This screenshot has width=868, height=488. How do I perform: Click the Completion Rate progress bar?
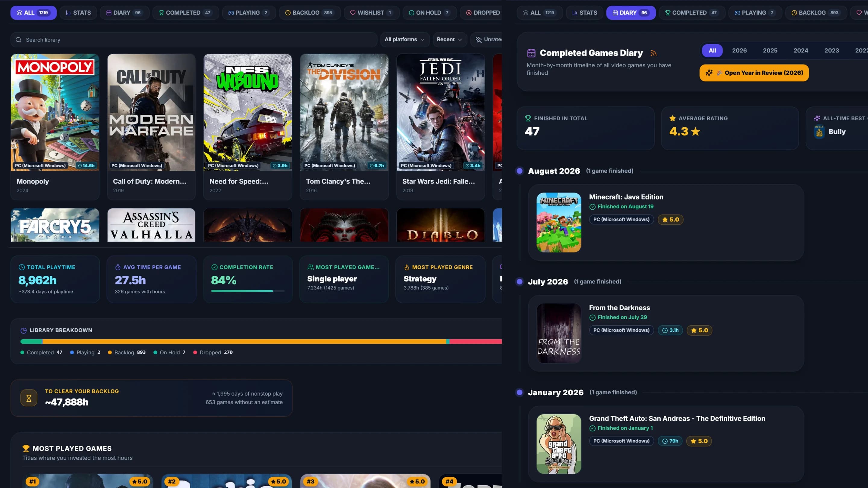(248, 291)
